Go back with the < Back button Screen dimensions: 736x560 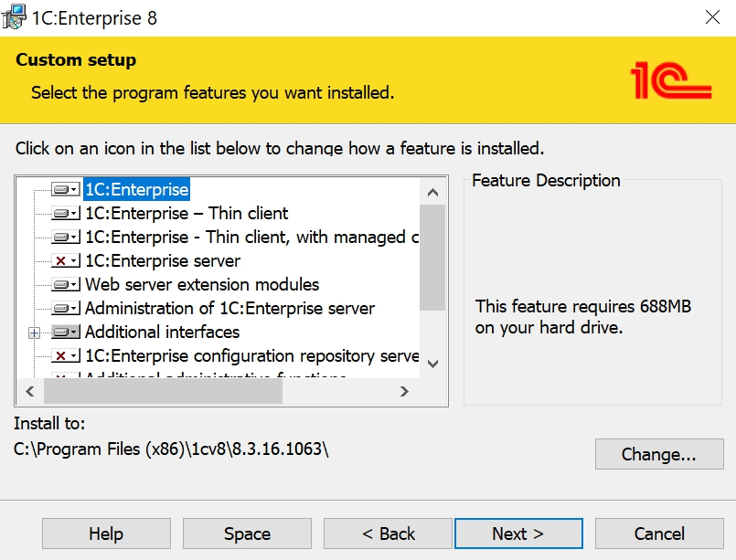[388, 534]
